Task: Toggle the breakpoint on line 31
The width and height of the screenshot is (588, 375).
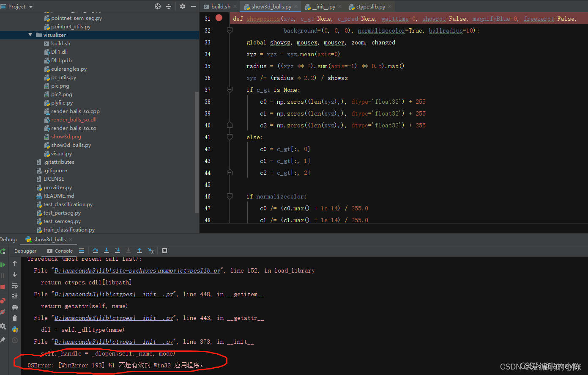Action: point(219,18)
